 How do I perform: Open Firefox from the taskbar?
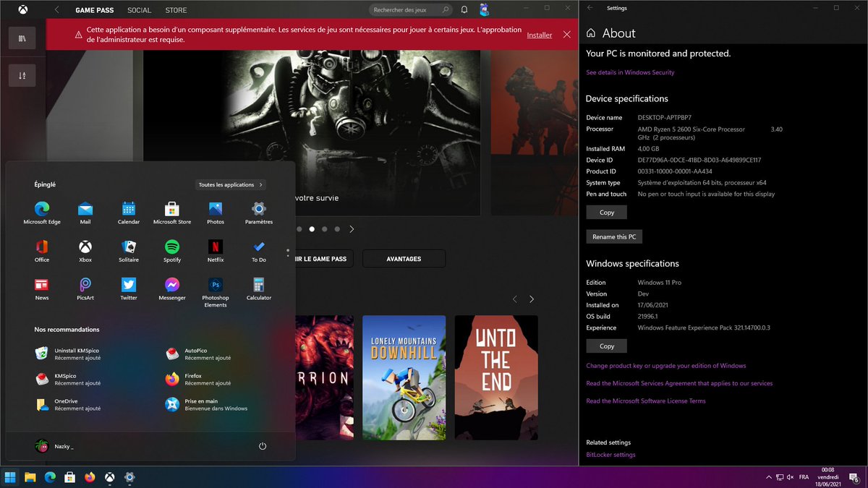tap(90, 477)
